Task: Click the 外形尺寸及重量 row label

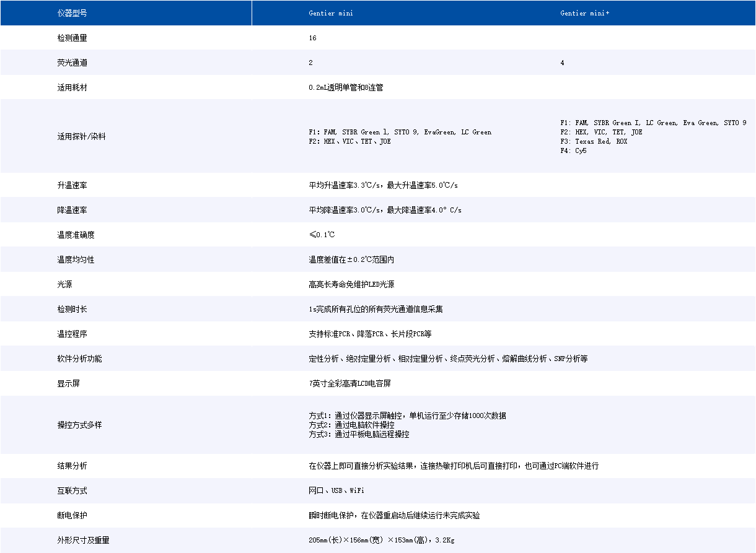Action: [83, 540]
